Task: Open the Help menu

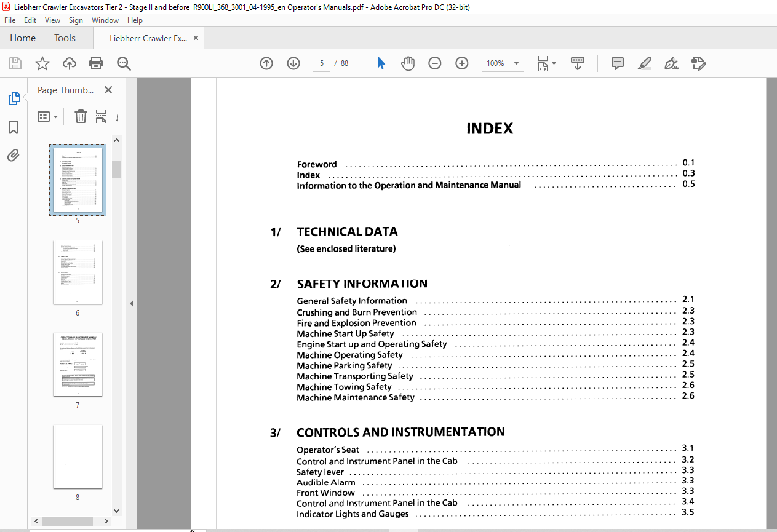Action: coord(135,20)
